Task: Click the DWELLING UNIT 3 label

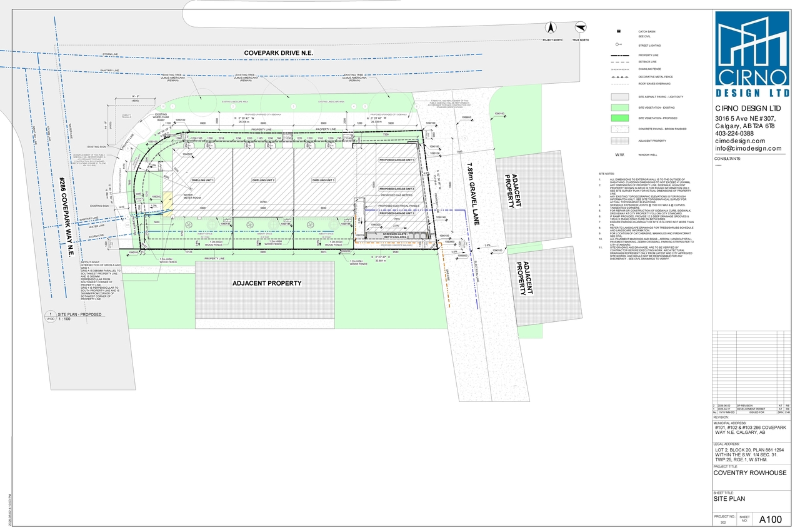Action: tap(324, 180)
